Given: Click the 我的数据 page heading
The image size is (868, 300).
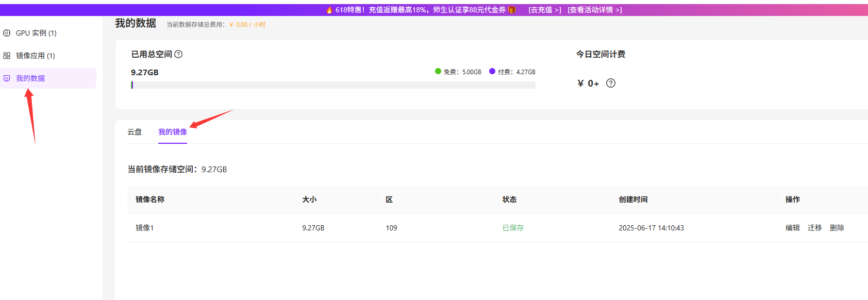Looking at the screenshot, I should (136, 23).
